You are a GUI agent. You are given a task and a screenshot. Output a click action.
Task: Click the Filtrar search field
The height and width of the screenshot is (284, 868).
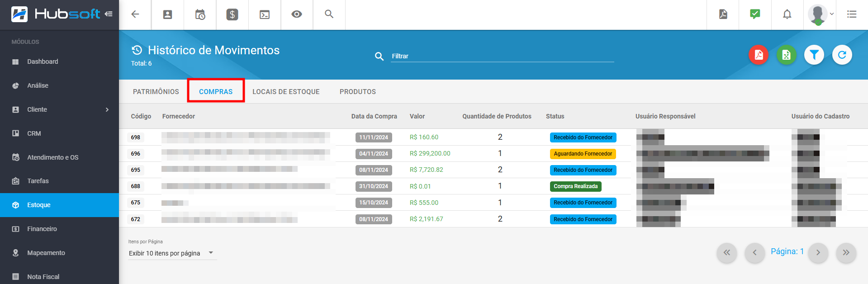pyautogui.click(x=502, y=56)
